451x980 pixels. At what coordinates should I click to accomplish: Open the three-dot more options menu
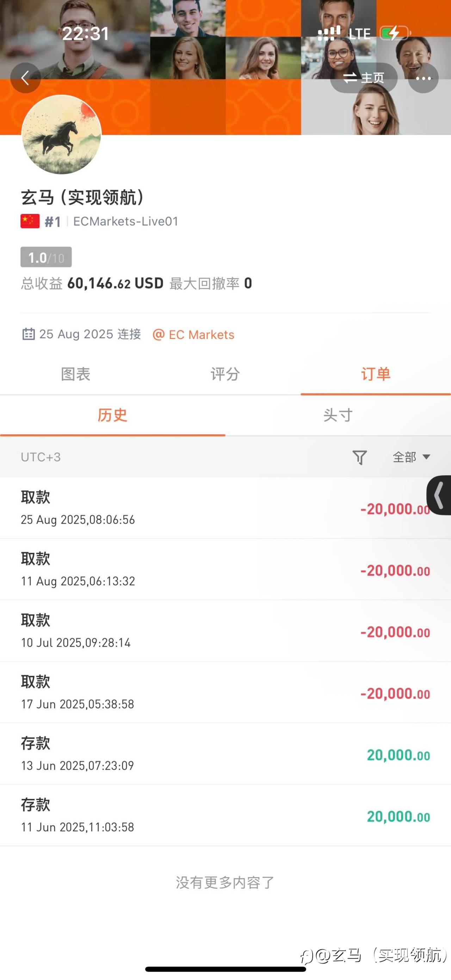[423, 78]
